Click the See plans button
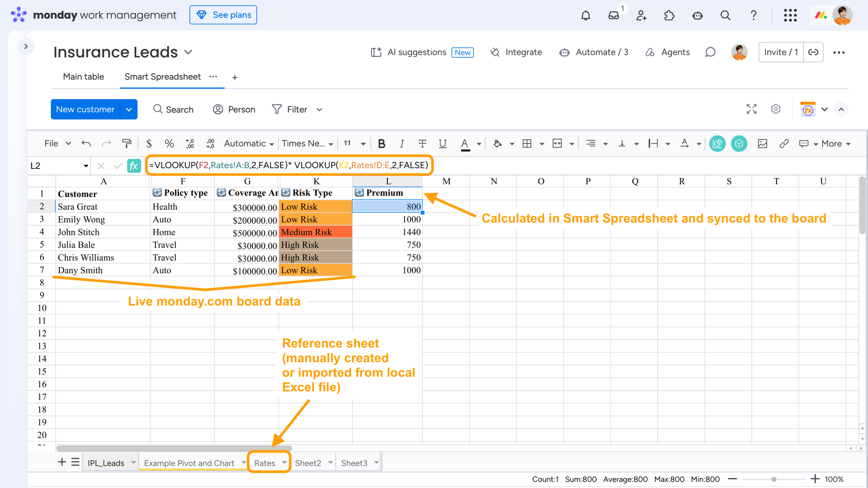 tap(223, 15)
